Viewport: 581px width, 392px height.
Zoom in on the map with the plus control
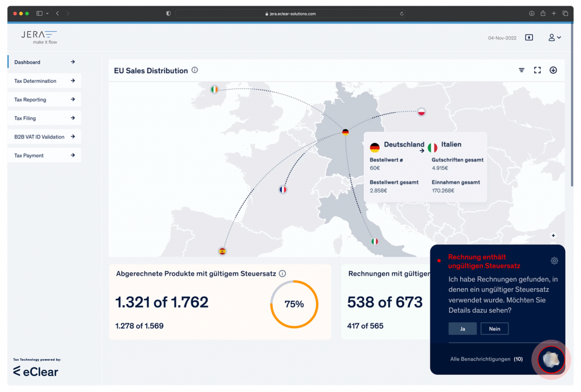tap(553, 235)
